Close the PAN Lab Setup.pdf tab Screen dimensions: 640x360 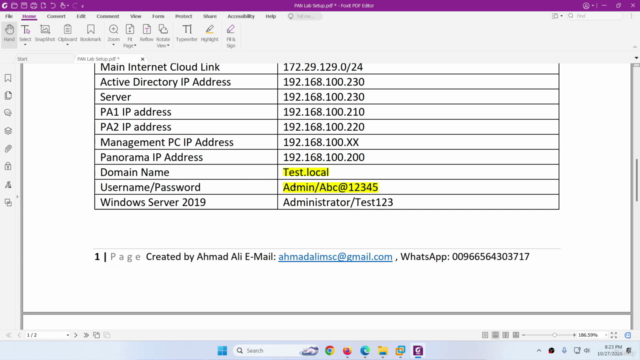(x=142, y=59)
